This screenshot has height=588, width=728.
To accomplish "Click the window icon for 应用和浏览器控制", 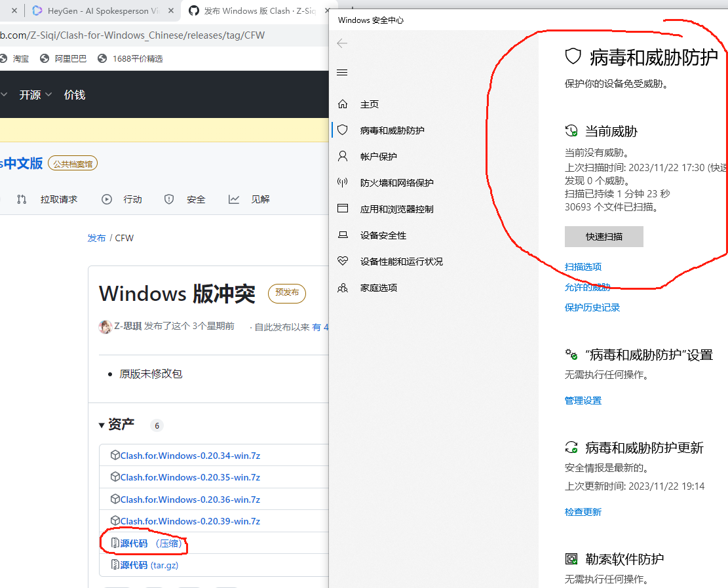I will (343, 208).
